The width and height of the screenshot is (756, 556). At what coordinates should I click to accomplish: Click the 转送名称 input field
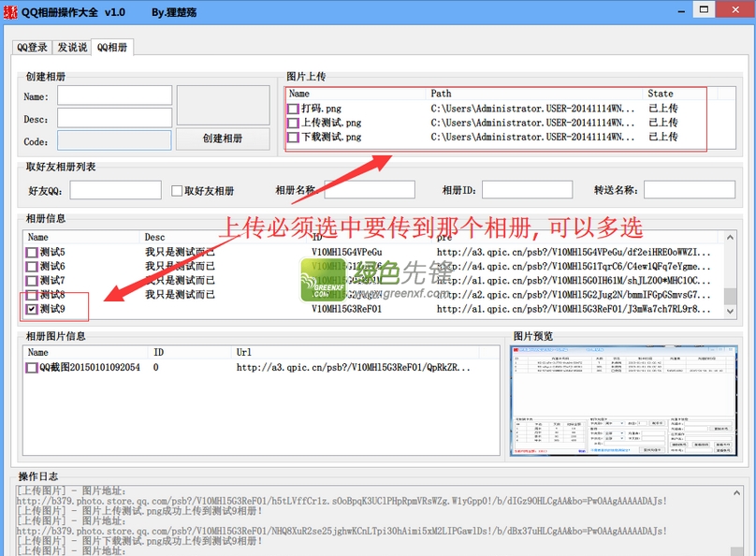pyautogui.click(x=690, y=189)
